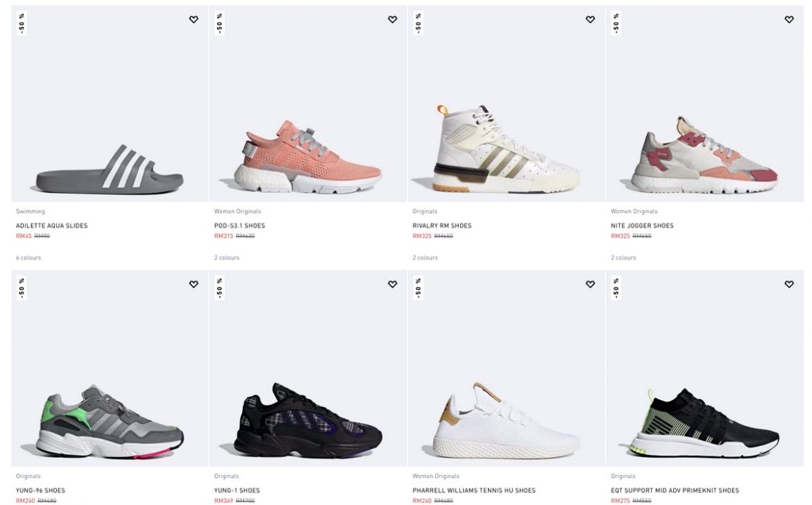The height and width of the screenshot is (505, 812).
Task: View the 6 colours for Adilette Aqua Slides
Action: click(28, 257)
